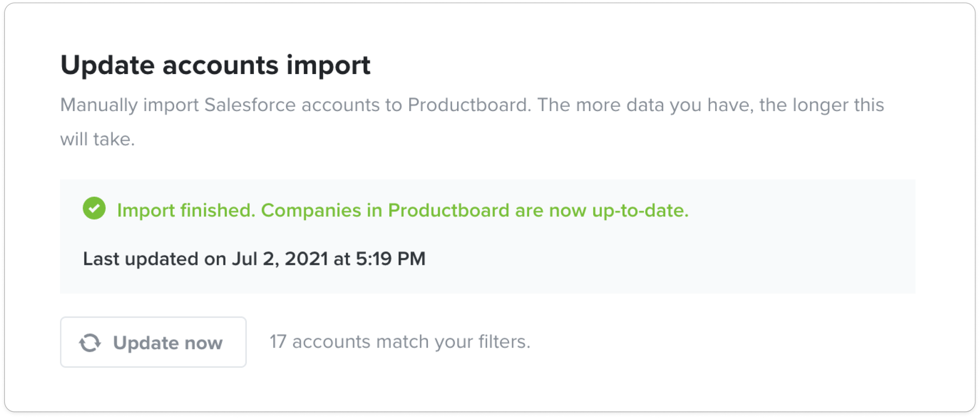This screenshot has width=980, height=418.
Task: Click the 17 accounts match filters text
Action: (400, 342)
